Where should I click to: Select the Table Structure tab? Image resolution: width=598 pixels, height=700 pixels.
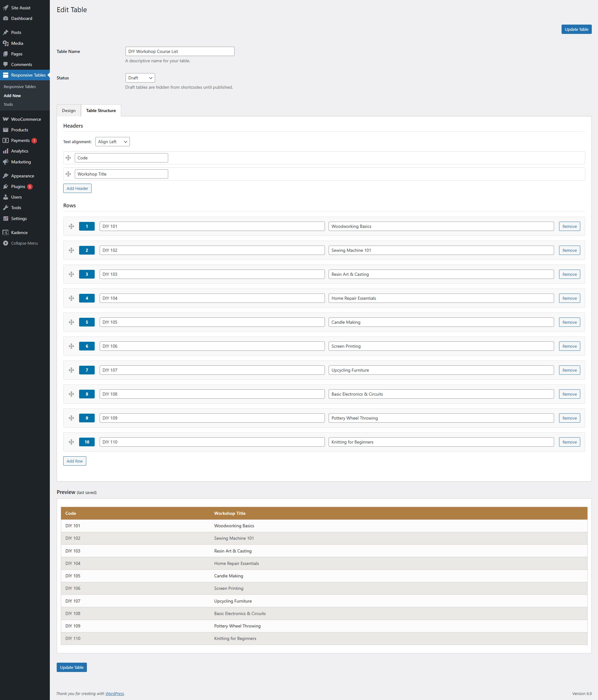point(101,110)
